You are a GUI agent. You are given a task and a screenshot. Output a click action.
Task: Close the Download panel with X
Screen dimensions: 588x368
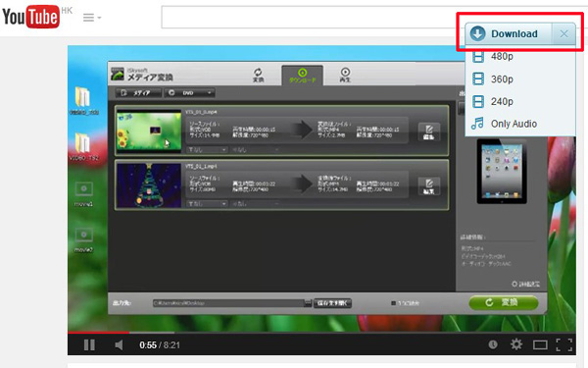[x=563, y=33]
